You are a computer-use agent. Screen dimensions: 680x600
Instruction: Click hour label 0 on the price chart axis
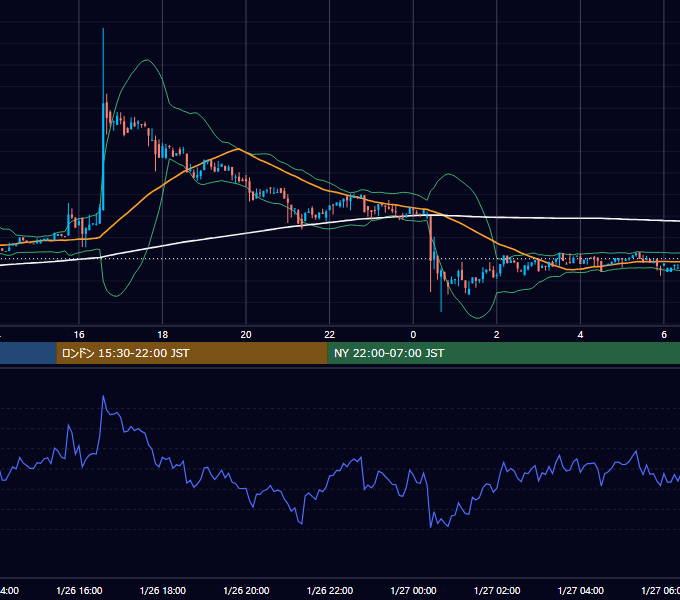(x=413, y=335)
